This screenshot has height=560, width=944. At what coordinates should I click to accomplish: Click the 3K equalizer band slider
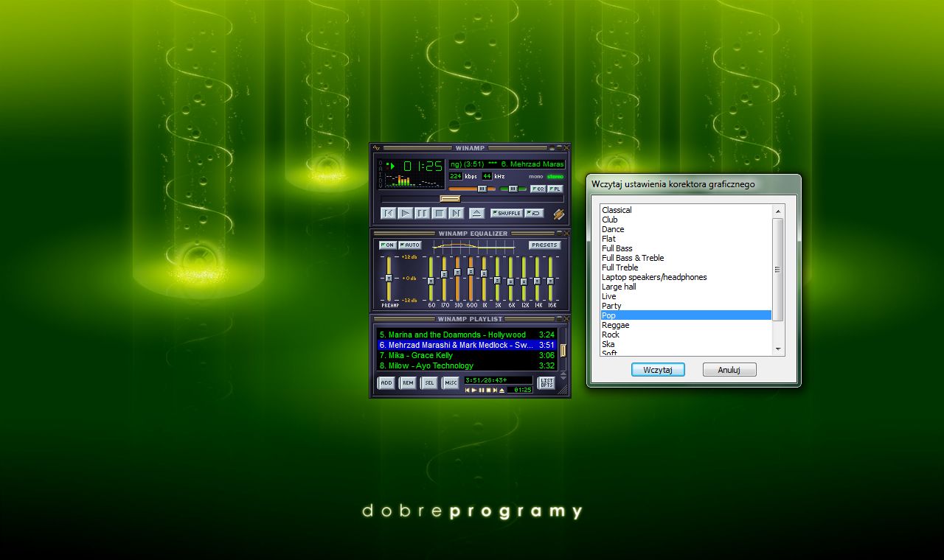[497, 279]
